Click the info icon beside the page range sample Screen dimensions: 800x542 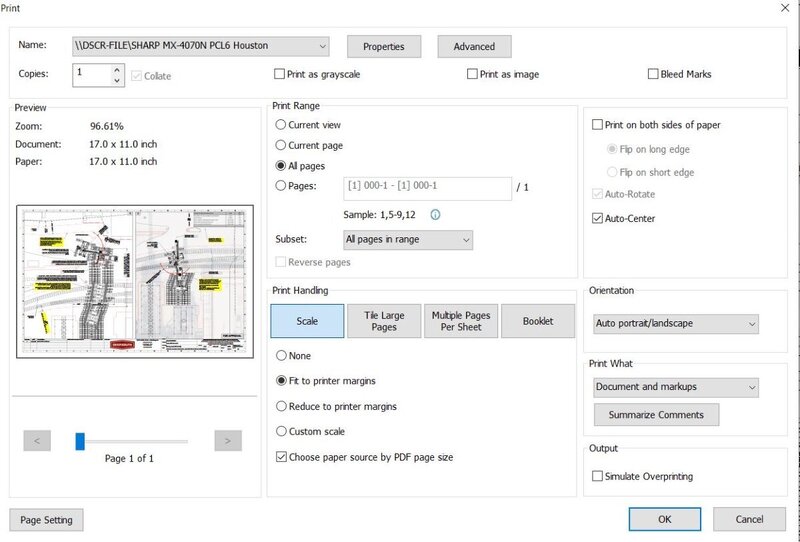click(435, 214)
